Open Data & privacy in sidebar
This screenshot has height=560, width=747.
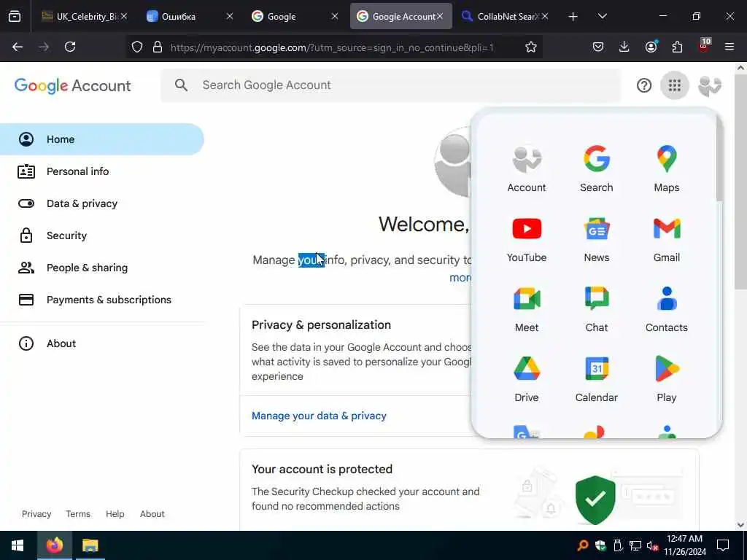click(102, 203)
